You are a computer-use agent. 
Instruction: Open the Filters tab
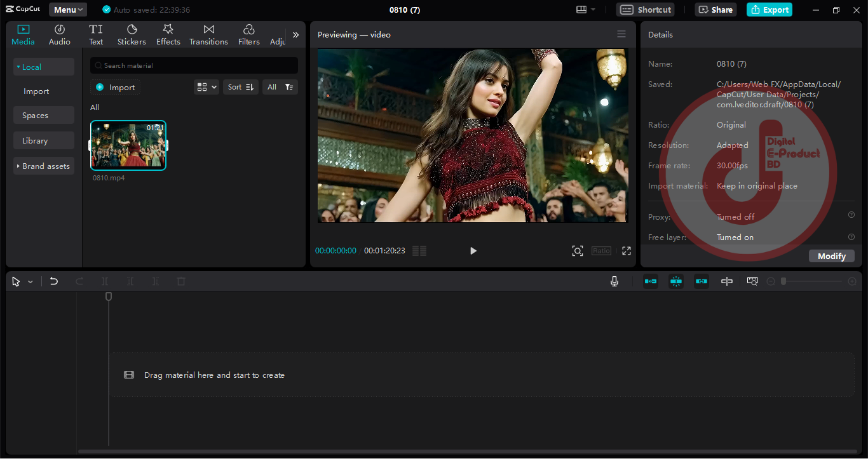(x=249, y=35)
